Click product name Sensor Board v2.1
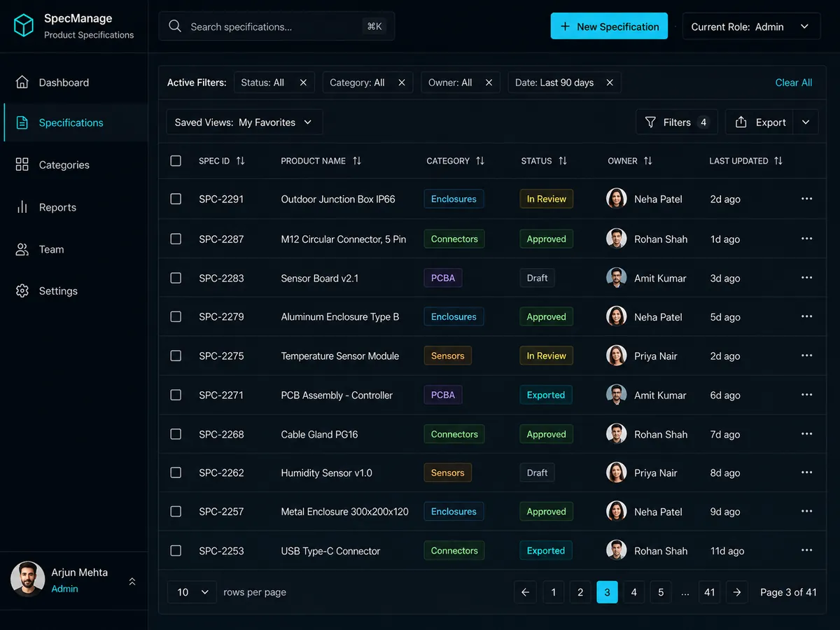The image size is (840, 630). (x=320, y=278)
